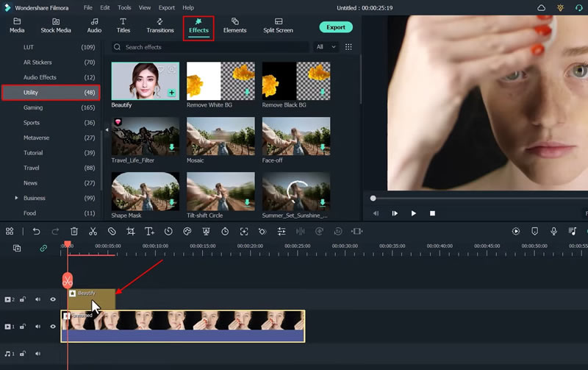Click the Undo icon
This screenshot has width=588, height=370.
pos(36,232)
